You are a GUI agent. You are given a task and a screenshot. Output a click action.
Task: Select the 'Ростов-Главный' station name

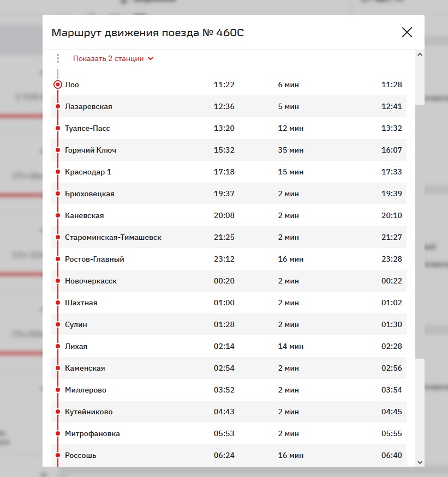pyautogui.click(x=95, y=259)
